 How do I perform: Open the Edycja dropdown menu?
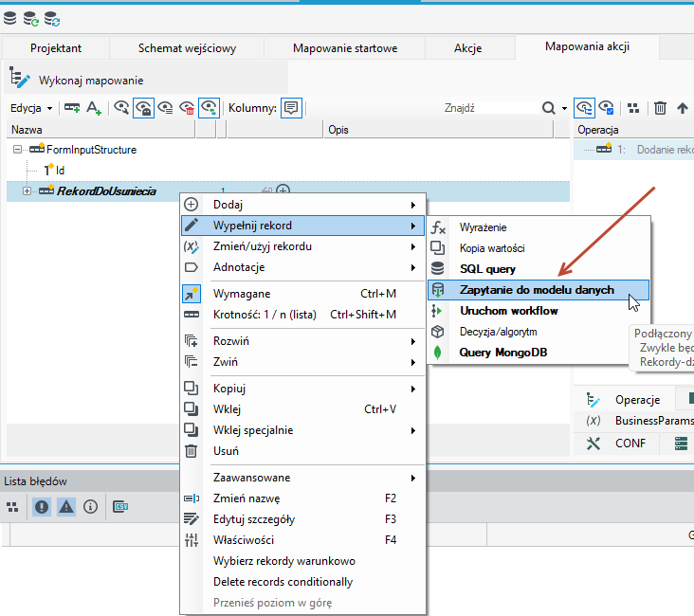point(31,108)
